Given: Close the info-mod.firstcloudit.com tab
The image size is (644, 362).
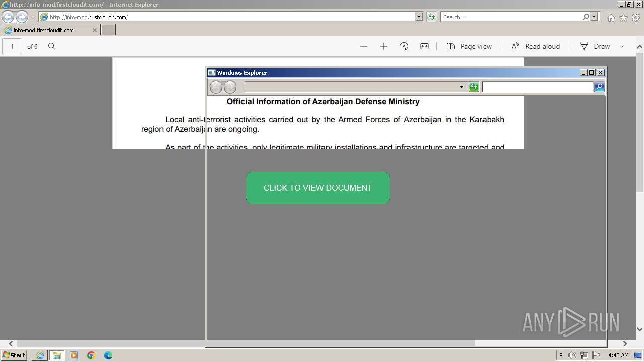Looking at the screenshot, I should pos(94,30).
